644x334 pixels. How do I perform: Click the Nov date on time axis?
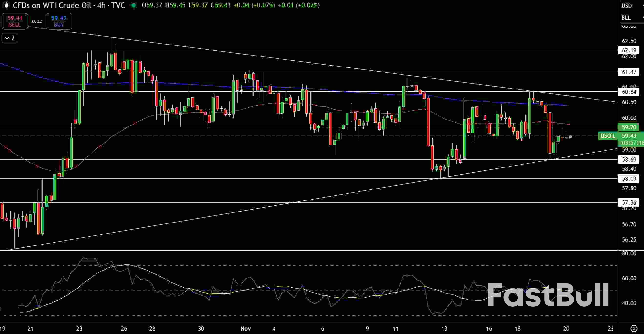pyautogui.click(x=245, y=328)
